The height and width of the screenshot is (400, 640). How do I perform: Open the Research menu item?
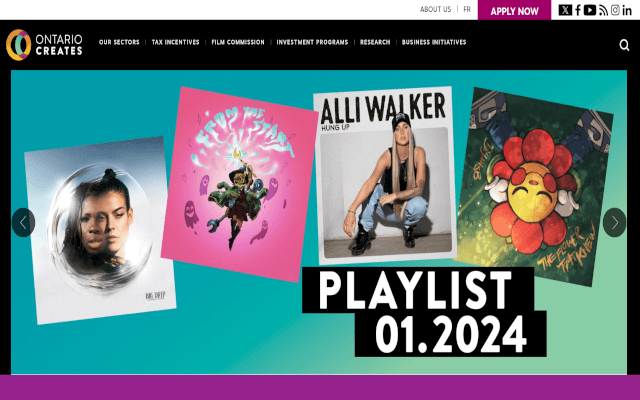(x=375, y=42)
